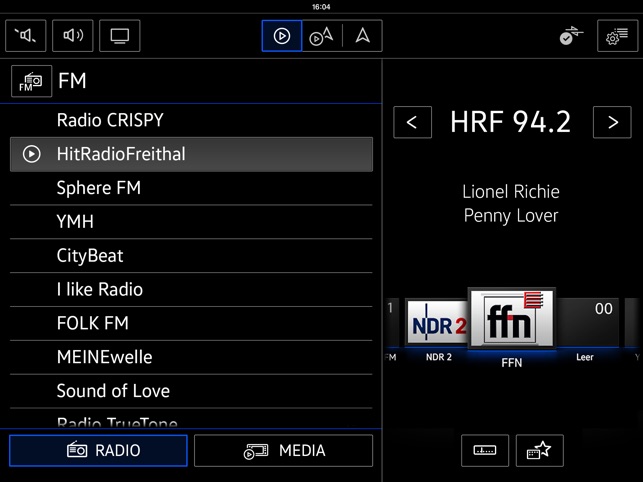This screenshot has width=643, height=482.
Task: Open the display screen icon
Action: (x=120, y=36)
